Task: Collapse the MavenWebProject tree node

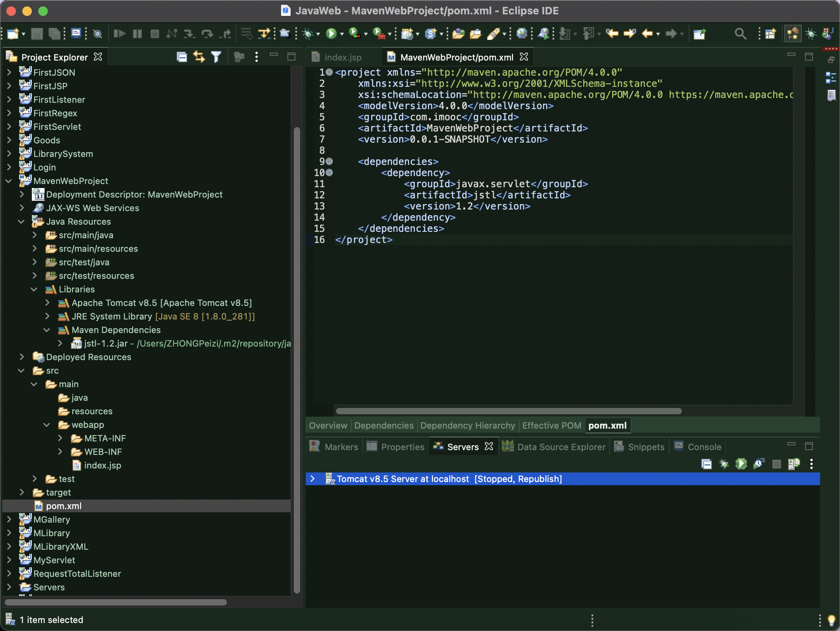Action: pyautogui.click(x=9, y=181)
